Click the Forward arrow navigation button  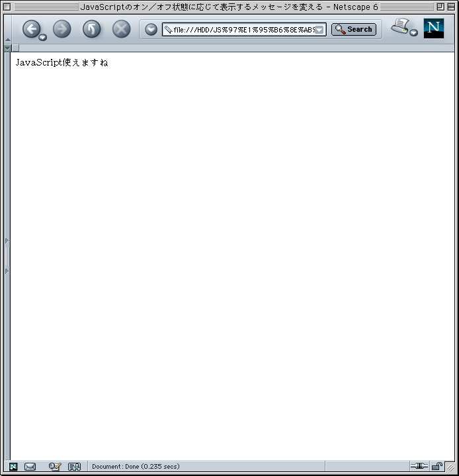tap(62, 29)
